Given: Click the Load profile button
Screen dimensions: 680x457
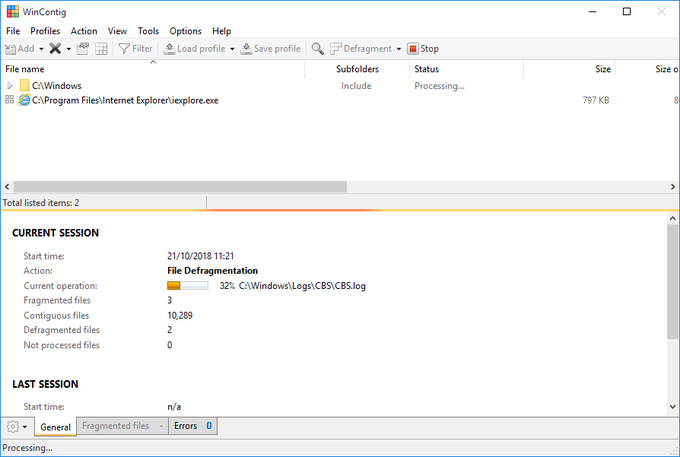Looking at the screenshot, I should pos(194,49).
